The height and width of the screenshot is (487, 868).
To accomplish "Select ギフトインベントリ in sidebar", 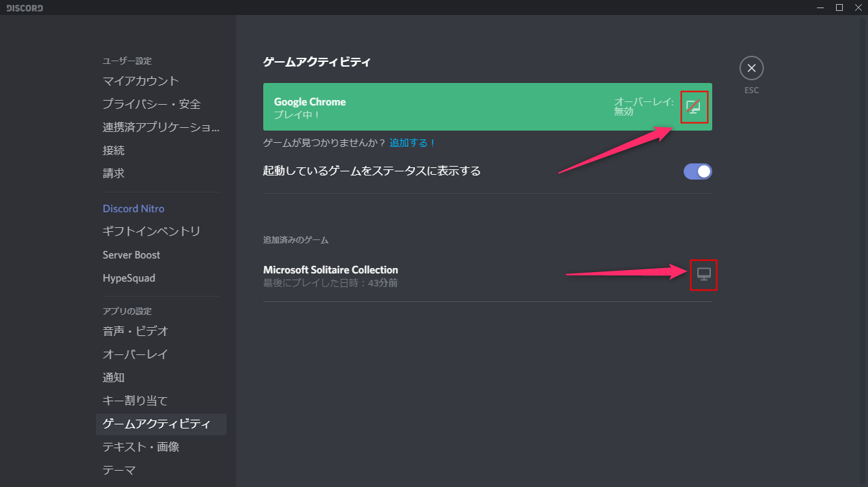I will click(x=152, y=232).
